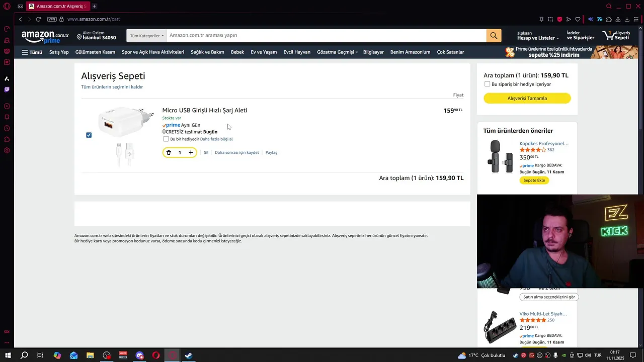Change delivery address İstanbul 34050
Viewport: 644px width, 362px height.
tap(96, 35)
